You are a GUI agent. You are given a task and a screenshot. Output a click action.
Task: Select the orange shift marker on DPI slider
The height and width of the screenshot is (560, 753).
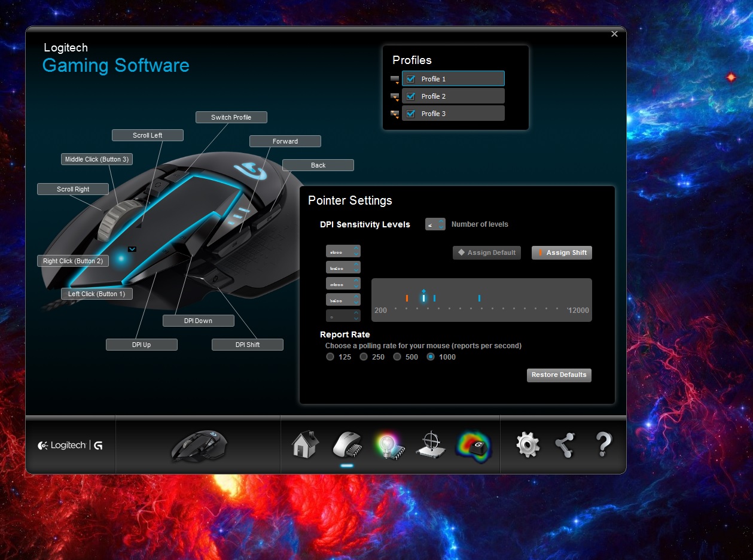point(407,297)
